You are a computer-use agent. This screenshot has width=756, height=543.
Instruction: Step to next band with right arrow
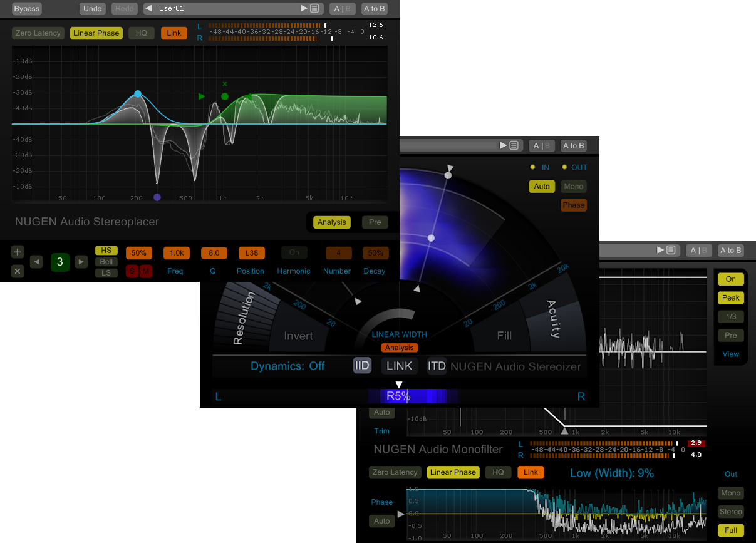point(81,262)
